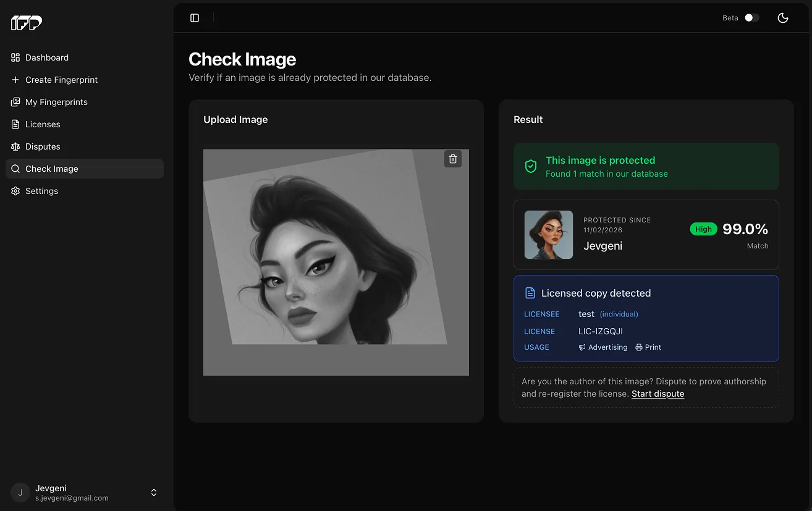Delete uploaded image with trash icon

(453, 159)
